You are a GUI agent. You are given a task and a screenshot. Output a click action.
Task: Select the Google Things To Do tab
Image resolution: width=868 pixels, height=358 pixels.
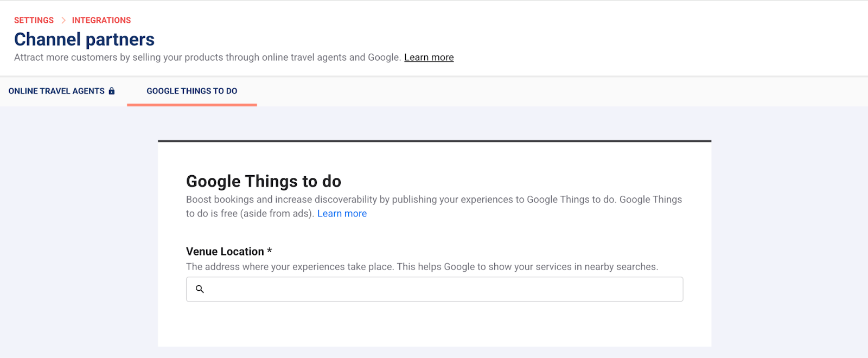tap(192, 91)
